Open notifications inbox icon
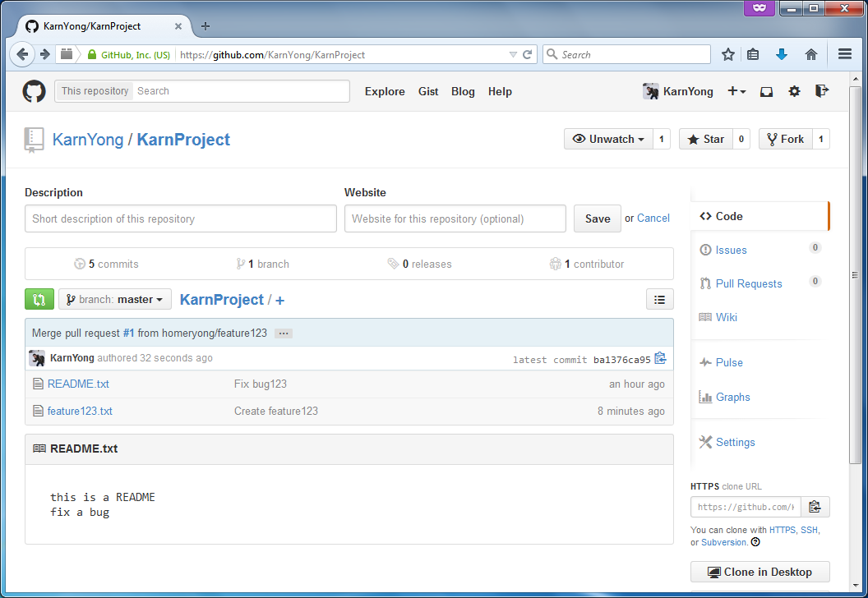 766,92
